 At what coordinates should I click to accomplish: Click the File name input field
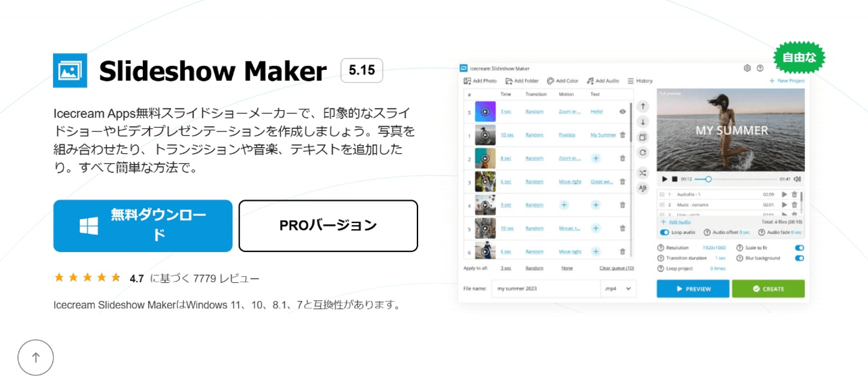[546, 289]
